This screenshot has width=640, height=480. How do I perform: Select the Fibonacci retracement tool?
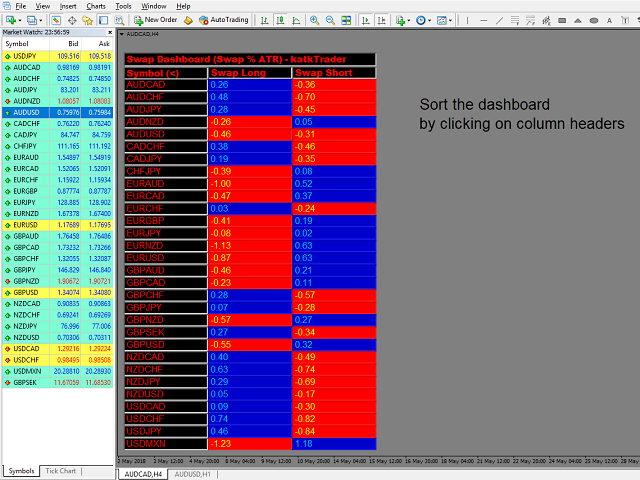point(530,20)
